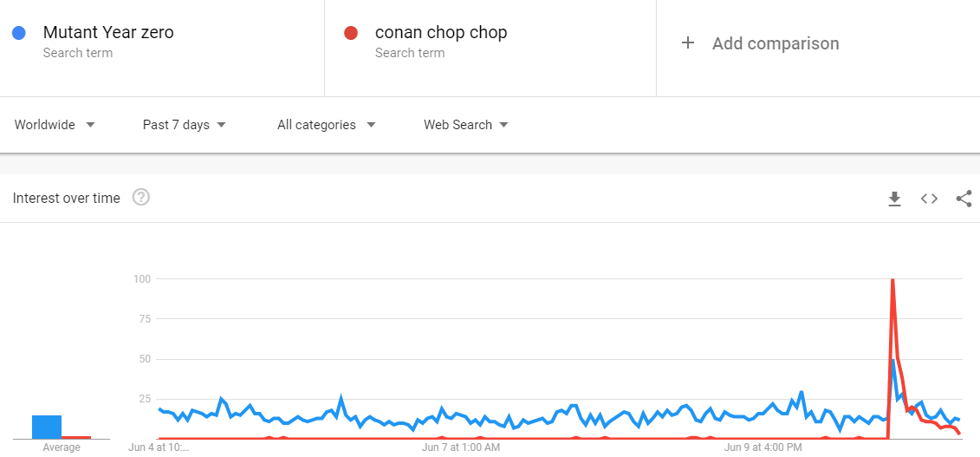Edit the Mutant Year zero search term

[x=108, y=32]
